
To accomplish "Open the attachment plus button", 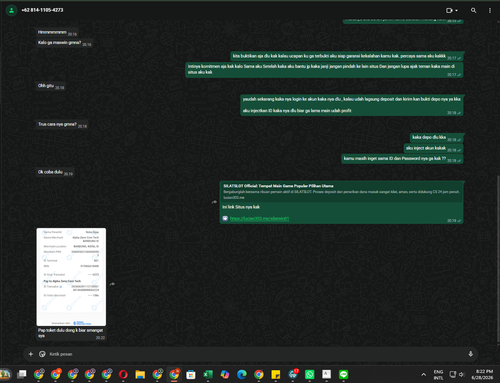I will pos(31,354).
